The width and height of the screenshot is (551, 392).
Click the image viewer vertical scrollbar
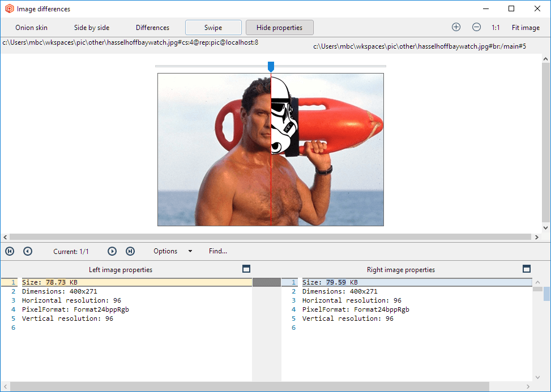(545, 143)
